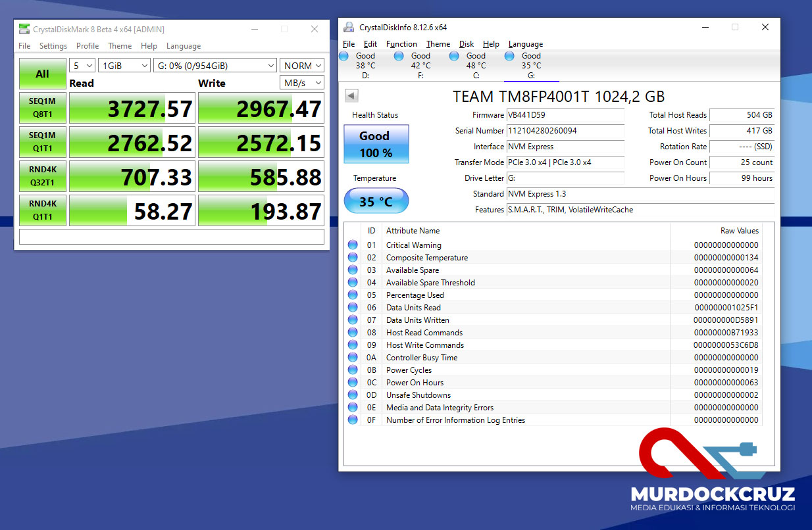Open CrystalDiskMark Language menu
Image resolution: width=812 pixels, height=530 pixels.
[184, 46]
